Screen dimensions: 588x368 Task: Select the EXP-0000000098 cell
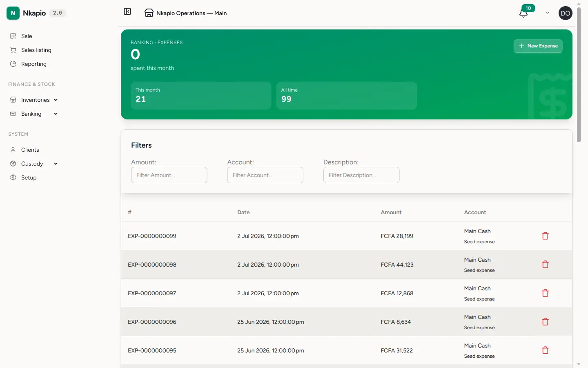[152, 265]
